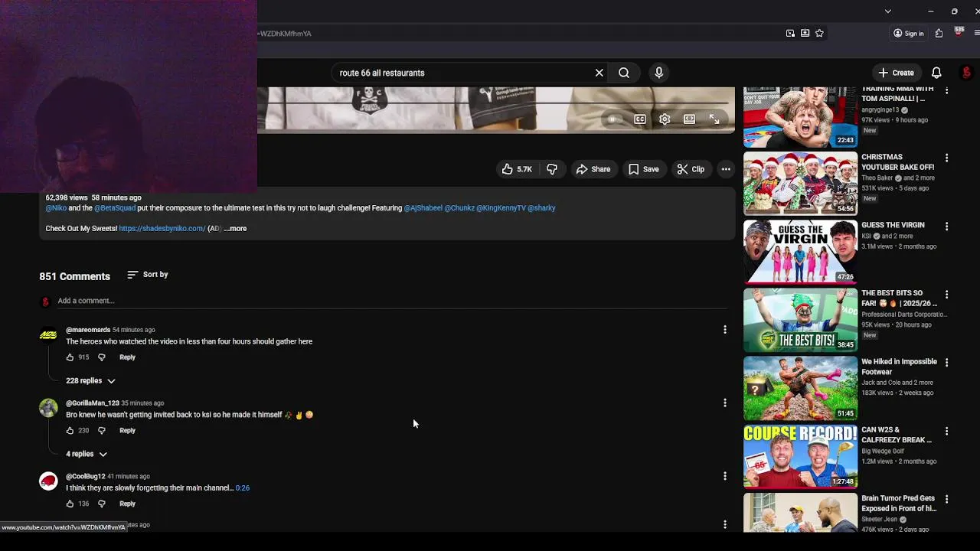Enter fullscreen on the video player

click(x=714, y=119)
